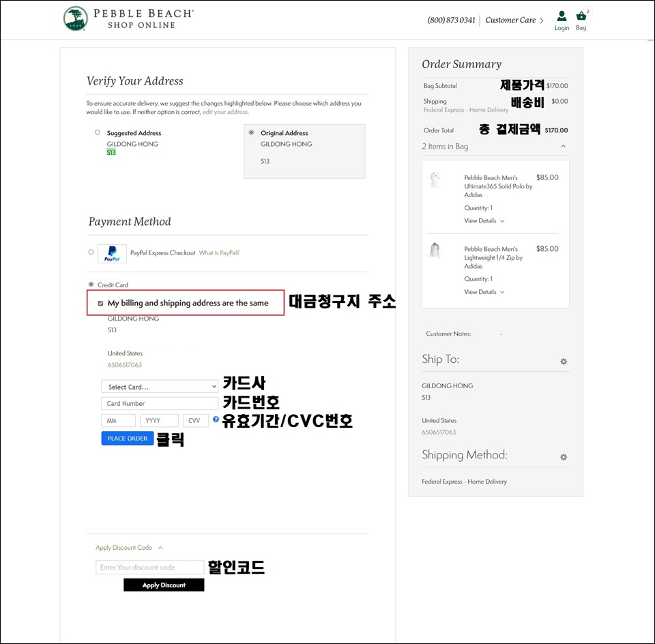Click the 1/4 Zip product thumbnail
The height and width of the screenshot is (644, 655).
coord(435,250)
